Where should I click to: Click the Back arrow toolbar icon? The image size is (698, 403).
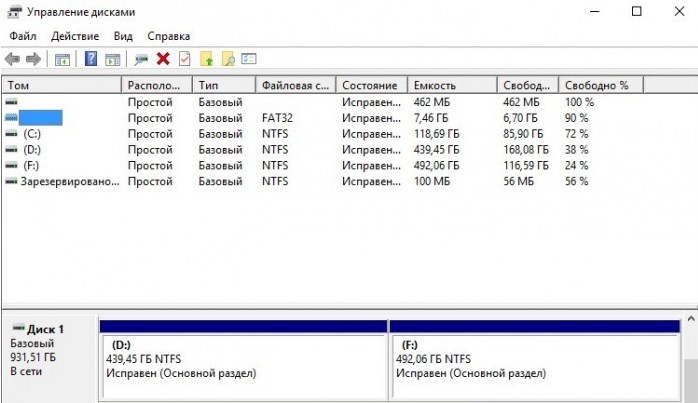pos(12,59)
